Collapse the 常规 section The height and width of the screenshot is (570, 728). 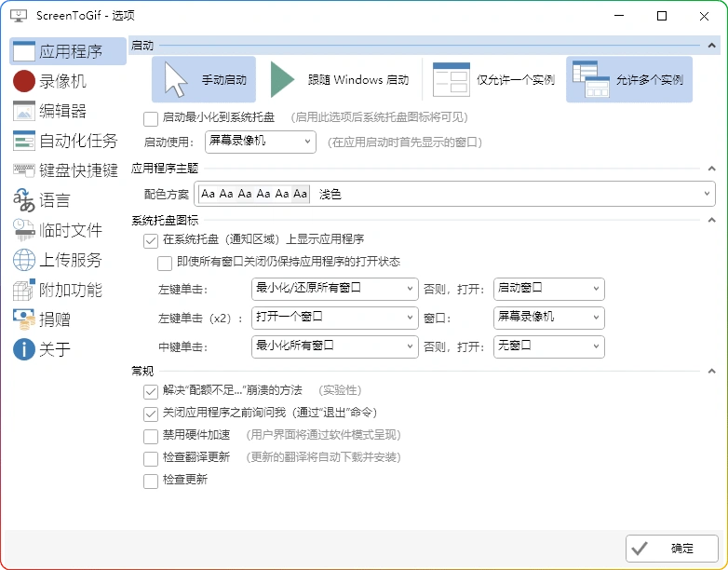(711, 372)
